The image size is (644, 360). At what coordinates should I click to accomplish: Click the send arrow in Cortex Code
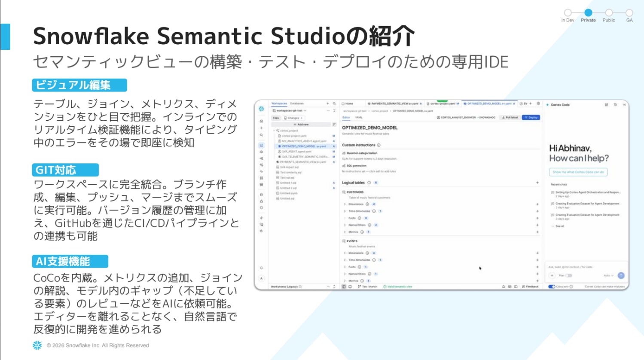point(621,275)
